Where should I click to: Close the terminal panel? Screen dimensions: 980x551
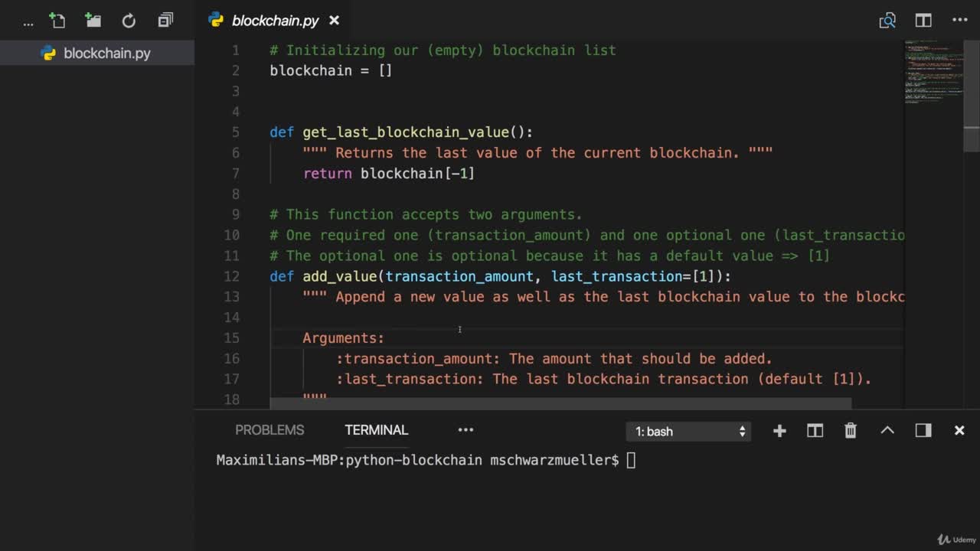tap(959, 431)
